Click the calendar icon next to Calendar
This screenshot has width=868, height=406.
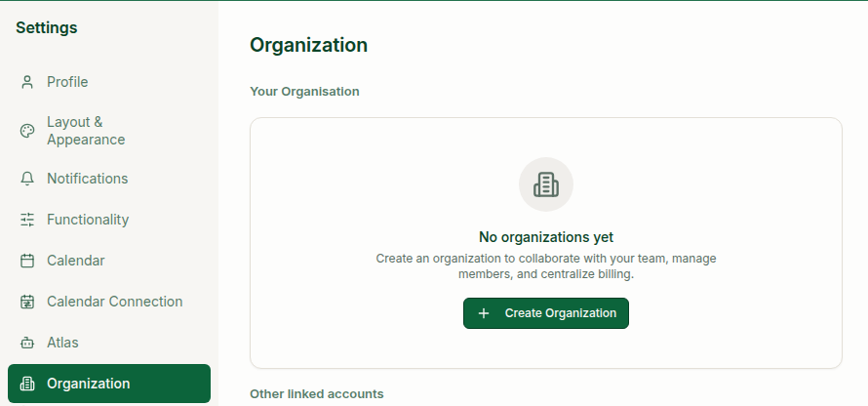(x=27, y=261)
